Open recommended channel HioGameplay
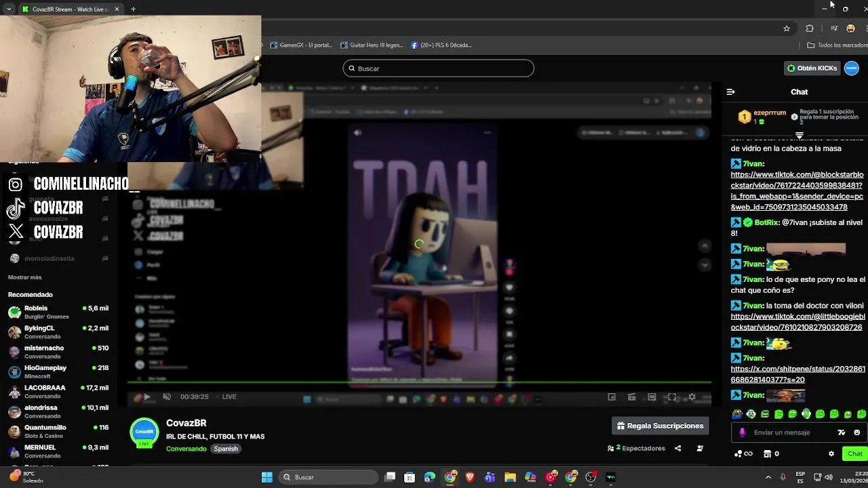The width and height of the screenshot is (868, 488). click(58, 371)
